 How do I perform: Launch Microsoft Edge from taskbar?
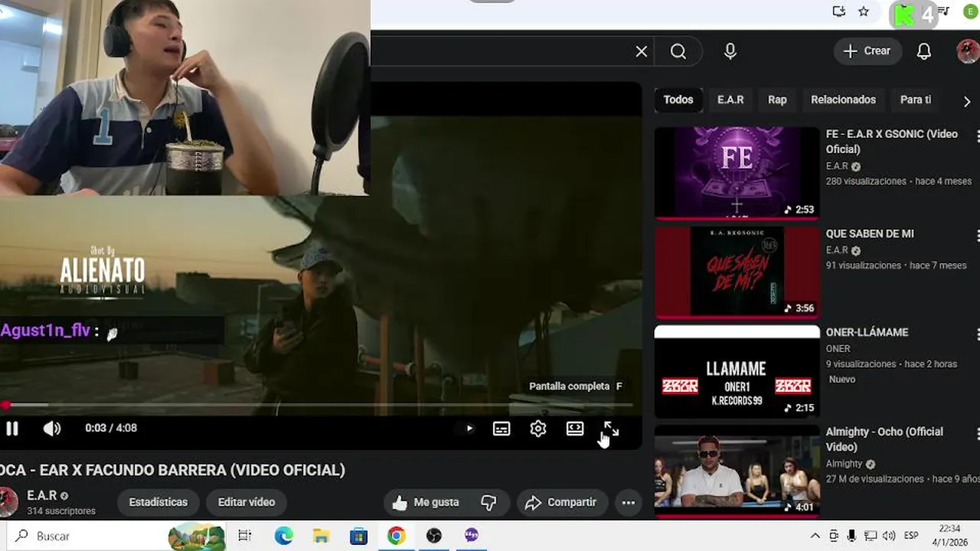[284, 536]
